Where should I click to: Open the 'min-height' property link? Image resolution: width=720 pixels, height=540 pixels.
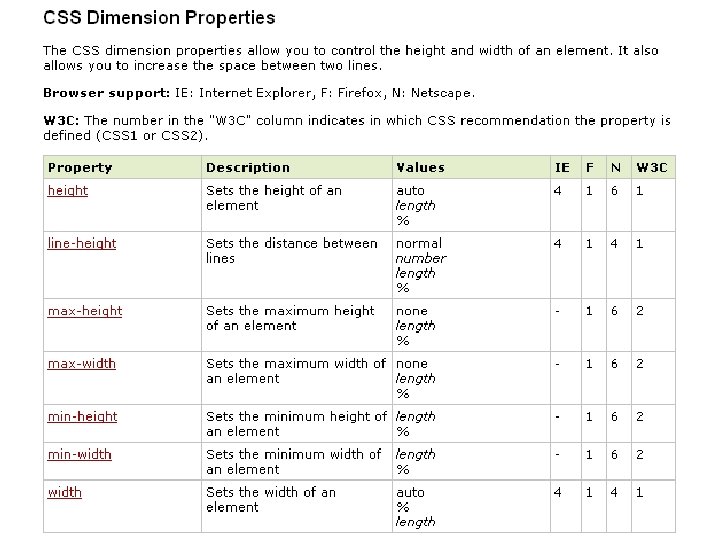pos(82,417)
